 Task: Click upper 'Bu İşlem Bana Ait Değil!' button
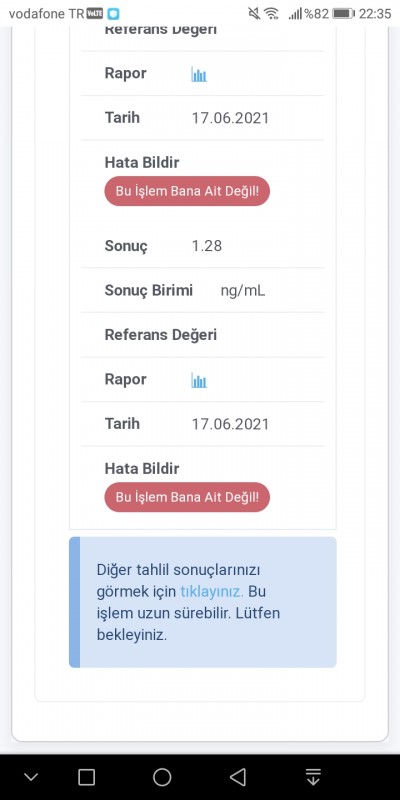coord(187,191)
